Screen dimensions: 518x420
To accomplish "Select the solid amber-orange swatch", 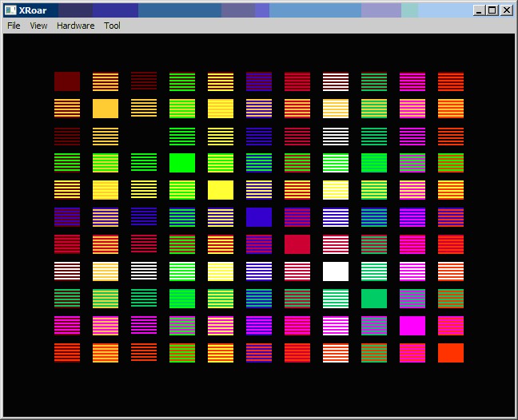I will tap(106, 109).
